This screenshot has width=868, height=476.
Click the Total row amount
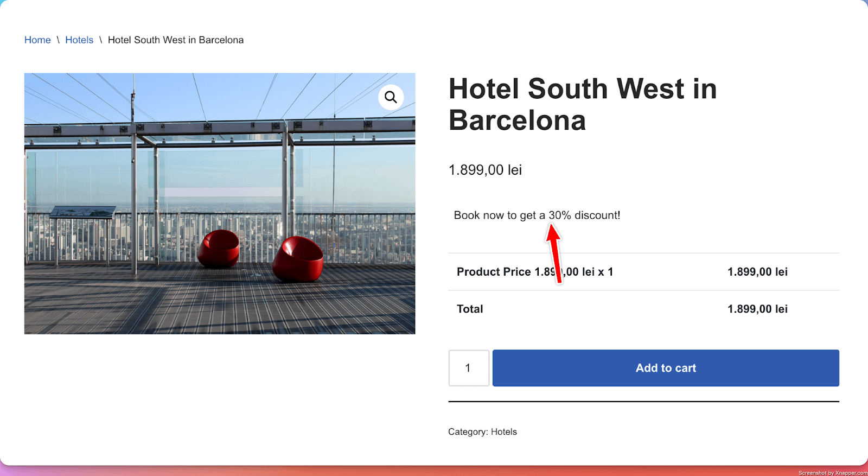[x=757, y=309]
